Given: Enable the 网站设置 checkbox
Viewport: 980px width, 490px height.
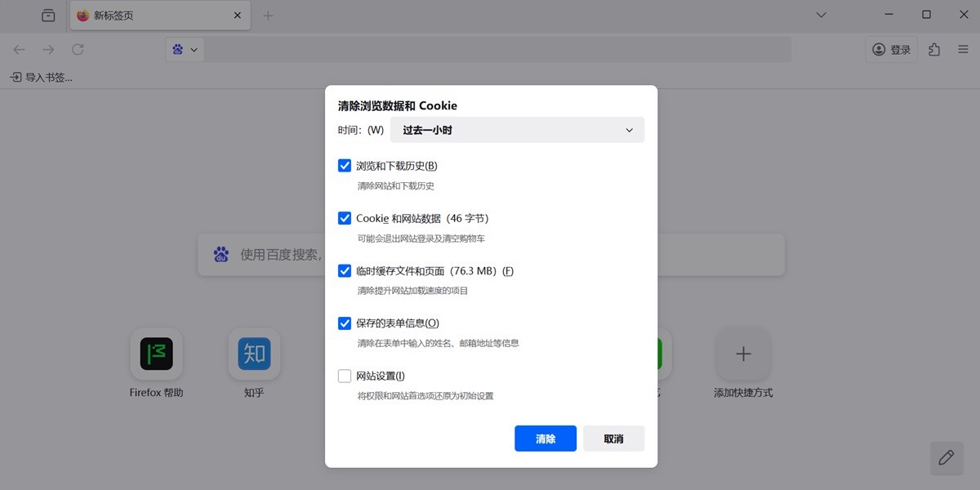Looking at the screenshot, I should coord(345,376).
